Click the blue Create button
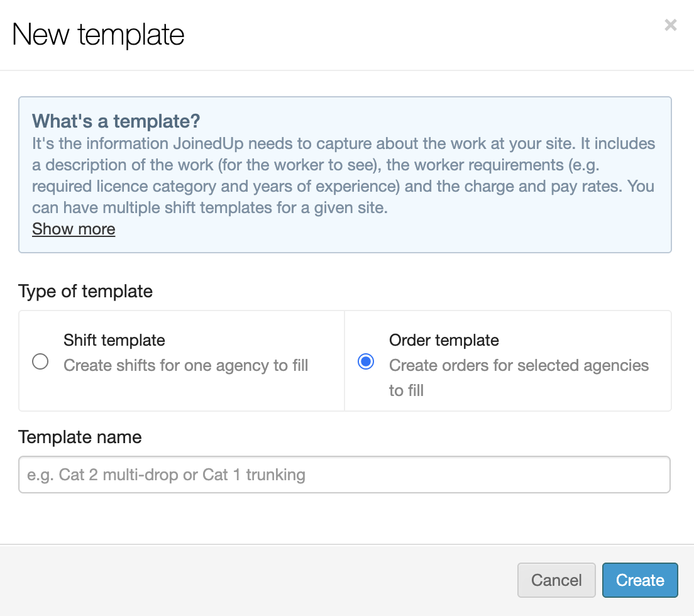This screenshot has width=694, height=616. (640, 580)
